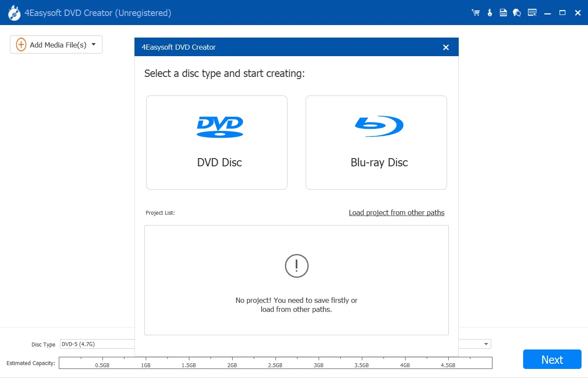This screenshot has width=588, height=378.
Task: Click the 'Disc Type' label in bottom bar
Action: tap(43, 345)
